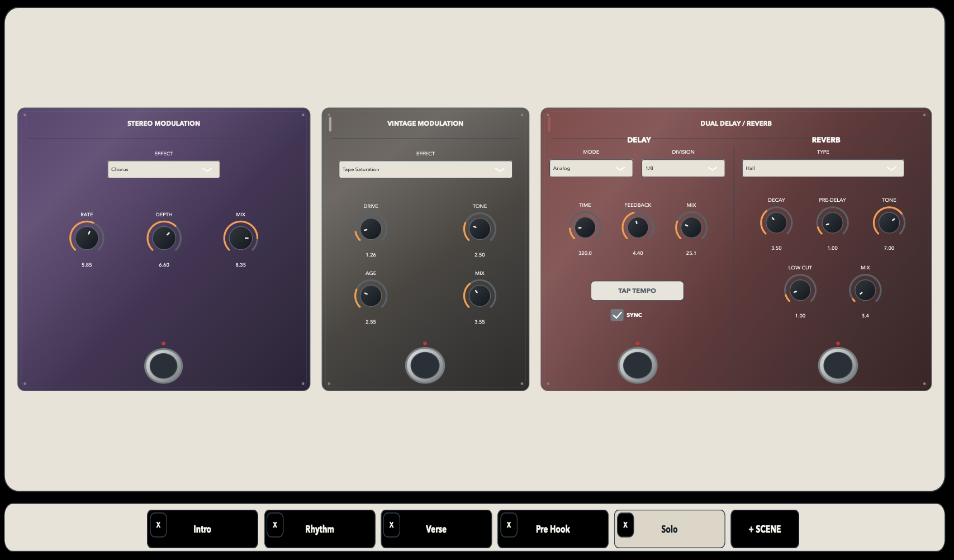The width and height of the screenshot is (954, 560).
Task: Delete the Verse scene with X
Action: point(391,525)
